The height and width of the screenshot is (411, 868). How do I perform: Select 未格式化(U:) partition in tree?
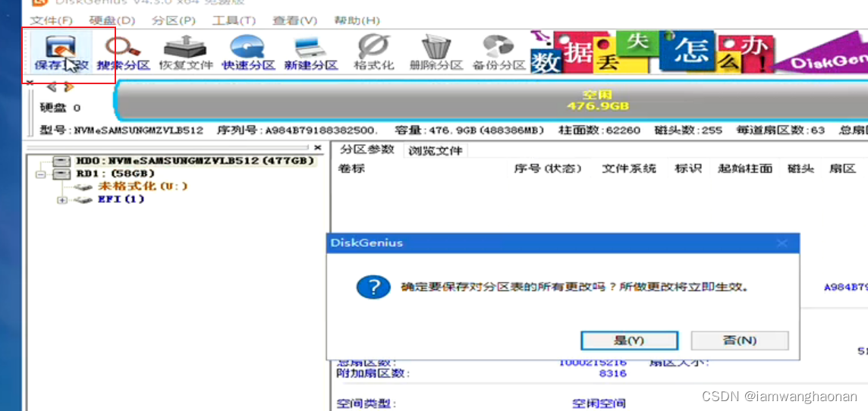tap(143, 187)
